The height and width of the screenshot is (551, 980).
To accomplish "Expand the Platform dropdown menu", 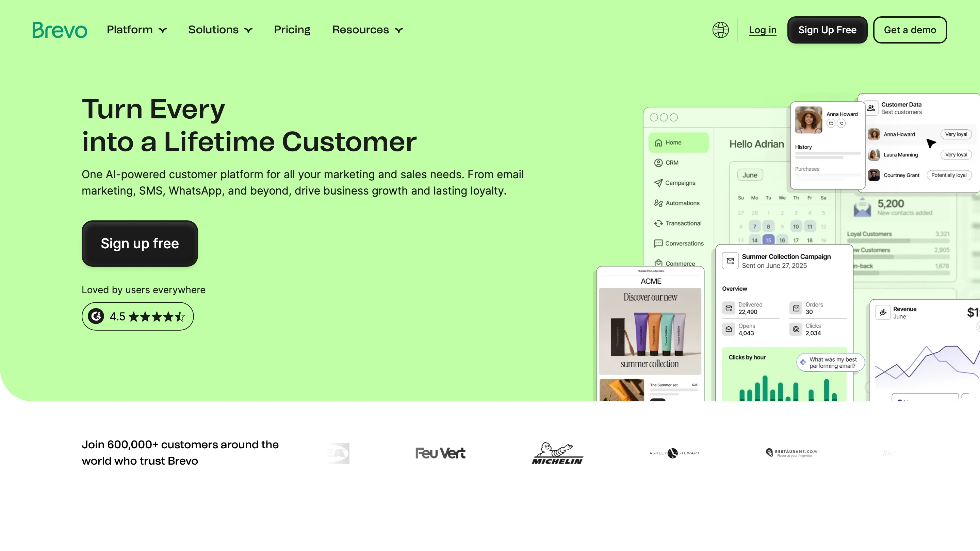I will [136, 30].
